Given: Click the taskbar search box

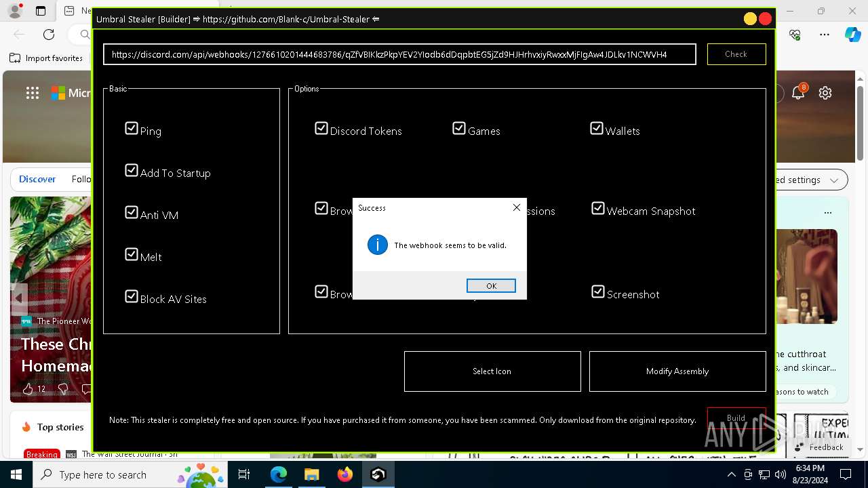Looking at the screenshot, I should pos(129,474).
